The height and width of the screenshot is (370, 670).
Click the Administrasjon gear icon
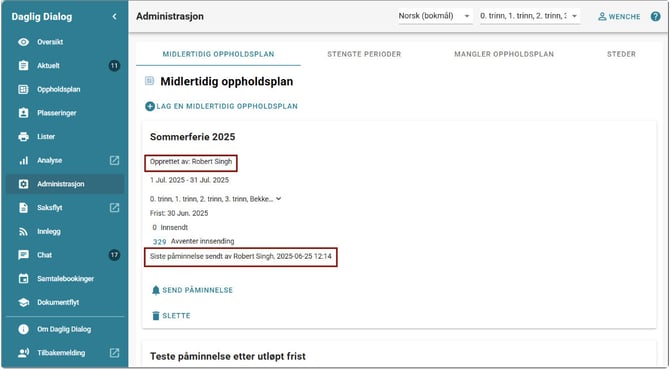coord(24,184)
